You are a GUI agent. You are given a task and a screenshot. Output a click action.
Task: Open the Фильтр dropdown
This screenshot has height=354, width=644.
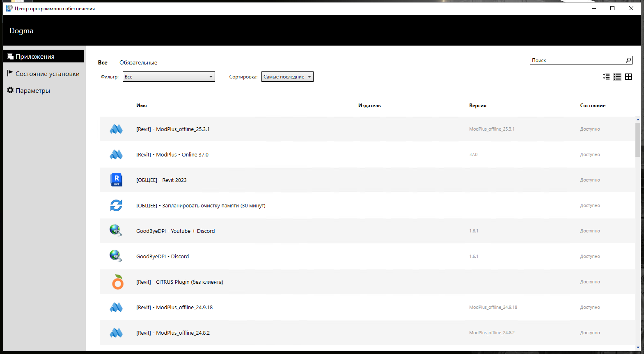169,77
